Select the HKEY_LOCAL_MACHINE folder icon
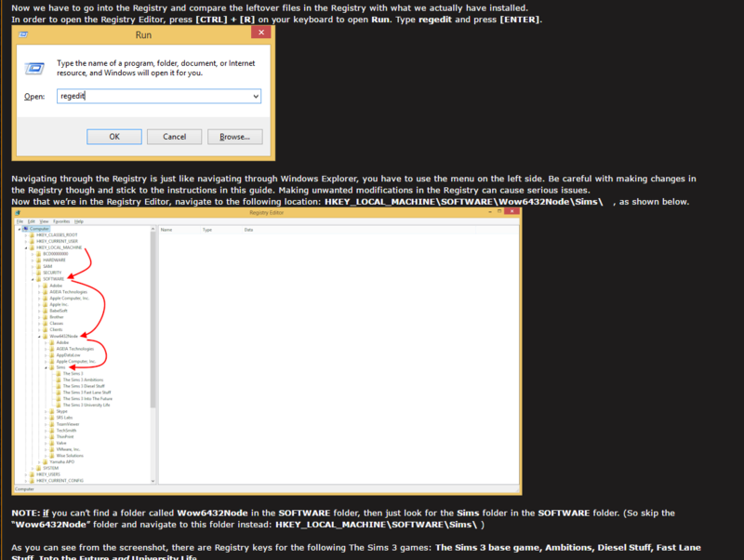Image resolution: width=744 pixels, height=560 pixels. click(33, 247)
